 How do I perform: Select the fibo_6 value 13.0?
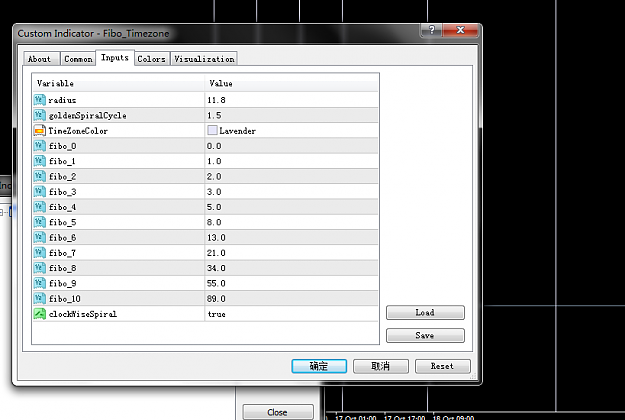(x=216, y=237)
